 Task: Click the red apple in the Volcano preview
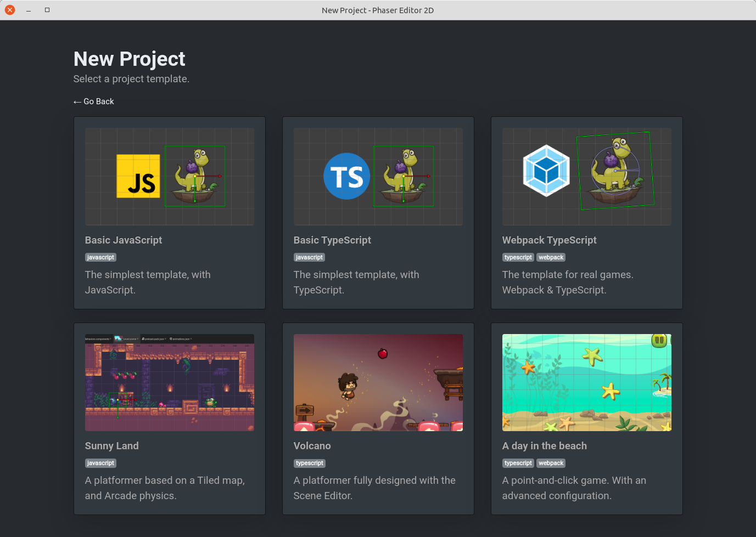pyautogui.click(x=382, y=354)
